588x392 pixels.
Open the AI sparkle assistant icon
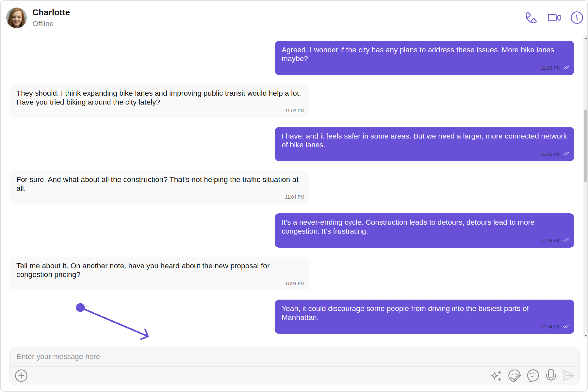[496, 376]
